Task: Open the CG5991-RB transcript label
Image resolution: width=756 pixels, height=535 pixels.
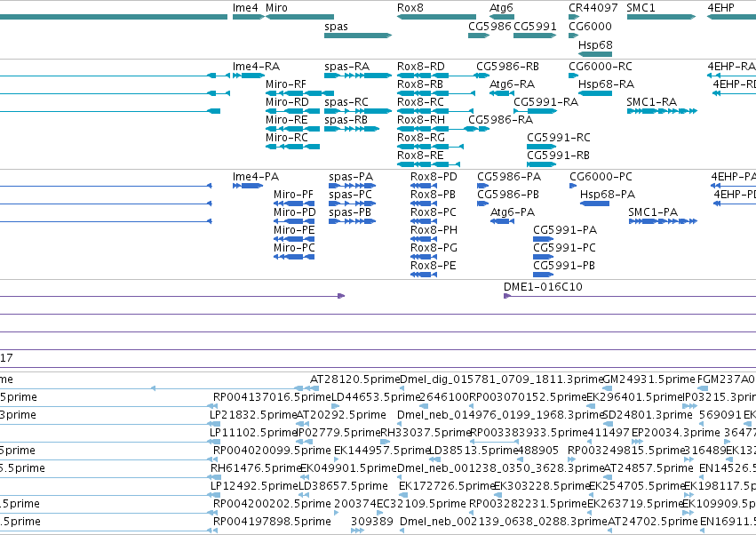Action: [x=558, y=156]
